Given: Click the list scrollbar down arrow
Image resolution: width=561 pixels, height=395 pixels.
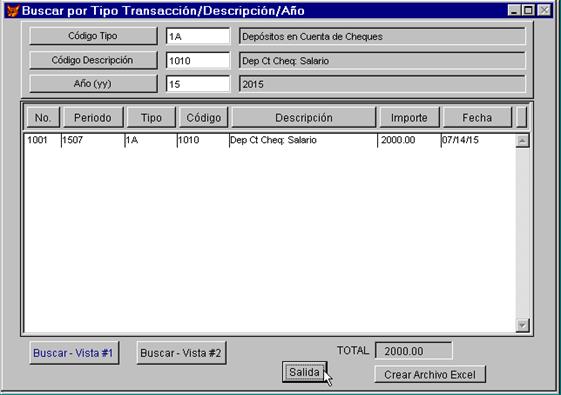Looking at the screenshot, I should [522, 325].
